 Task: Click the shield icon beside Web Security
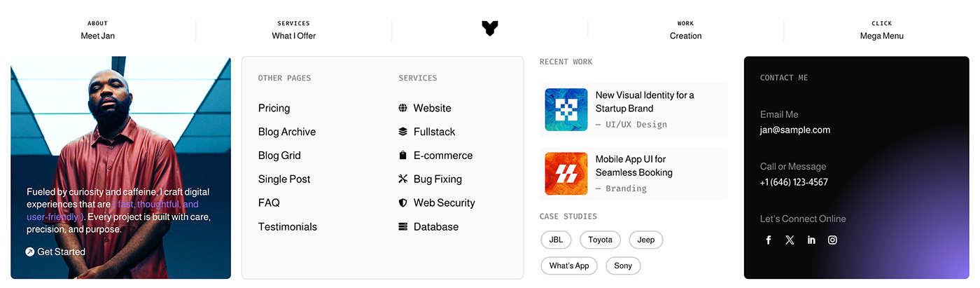coord(403,203)
